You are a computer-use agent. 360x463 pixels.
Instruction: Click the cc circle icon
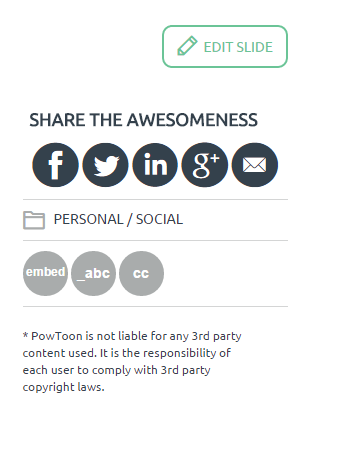pyautogui.click(x=141, y=273)
